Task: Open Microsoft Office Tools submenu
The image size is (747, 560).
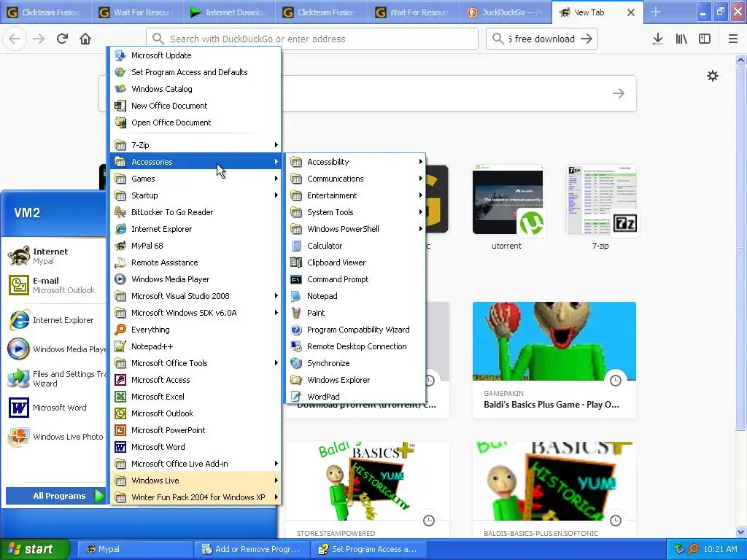Action: (196, 363)
